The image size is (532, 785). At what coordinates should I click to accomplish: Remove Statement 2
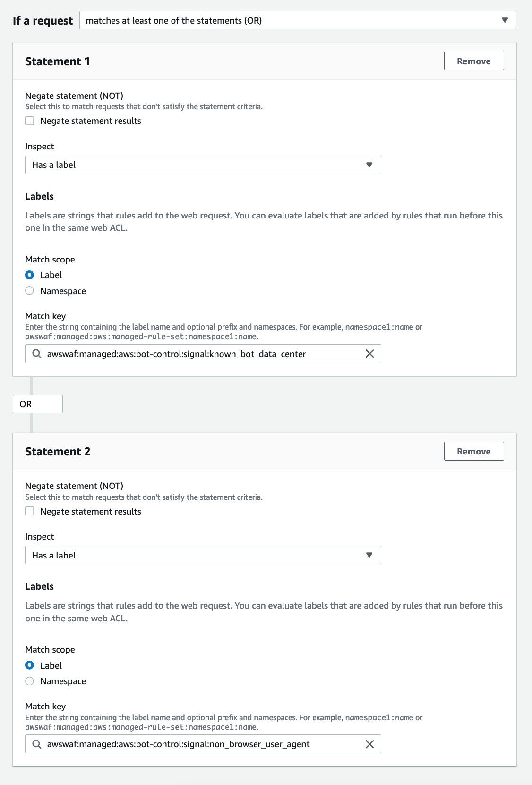point(473,451)
